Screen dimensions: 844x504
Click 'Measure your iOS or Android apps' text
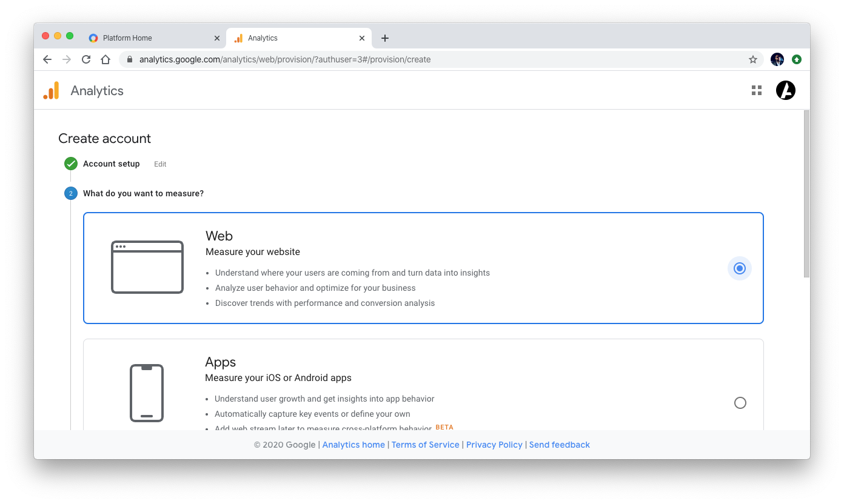pyautogui.click(x=278, y=377)
